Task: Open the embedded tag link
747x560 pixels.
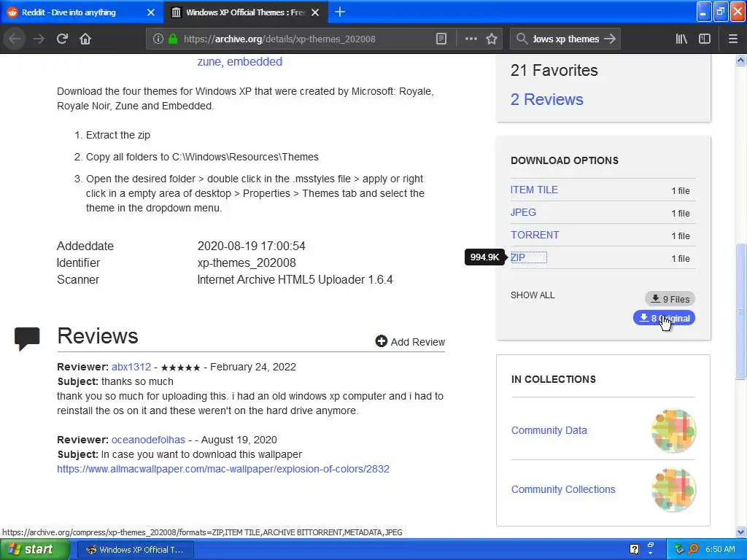Action: 255,62
